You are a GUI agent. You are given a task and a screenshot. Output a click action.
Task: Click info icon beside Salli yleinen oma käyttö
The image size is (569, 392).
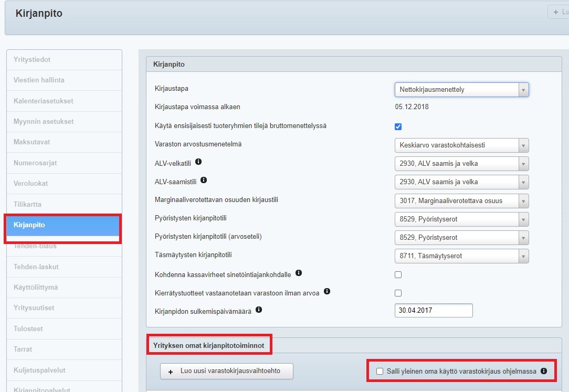click(x=544, y=371)
